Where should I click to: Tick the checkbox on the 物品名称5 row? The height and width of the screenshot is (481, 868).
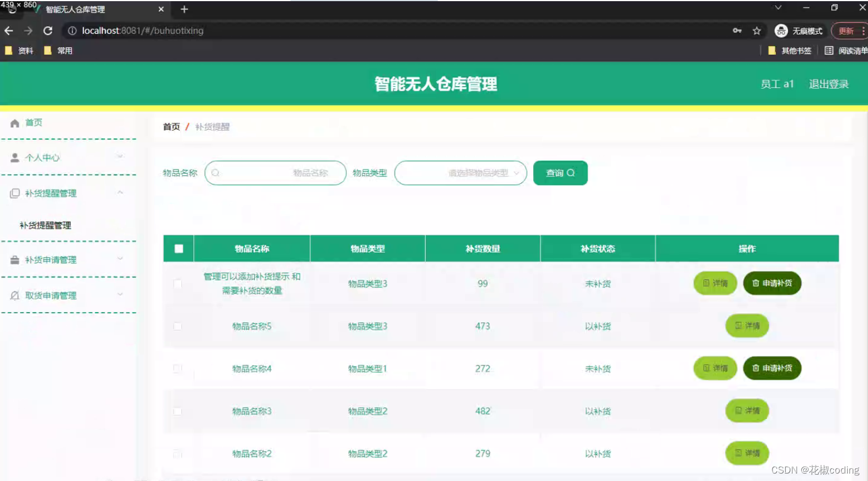tap(178, 326)
